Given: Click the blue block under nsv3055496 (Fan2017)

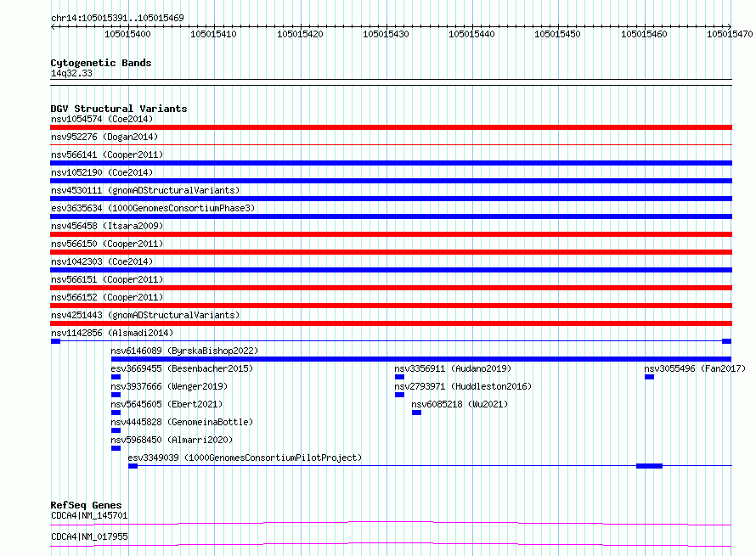Looking at the screenshot, I should [x=650, y=377].
